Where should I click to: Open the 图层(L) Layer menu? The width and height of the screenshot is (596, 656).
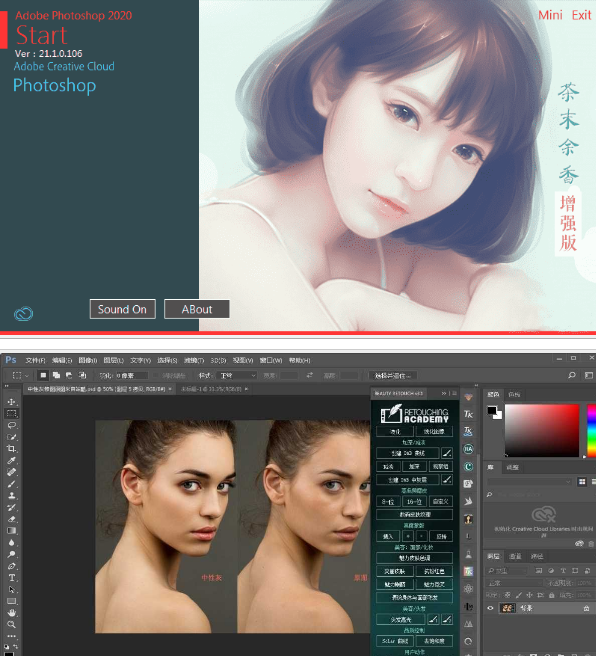(x=113, y=360)
